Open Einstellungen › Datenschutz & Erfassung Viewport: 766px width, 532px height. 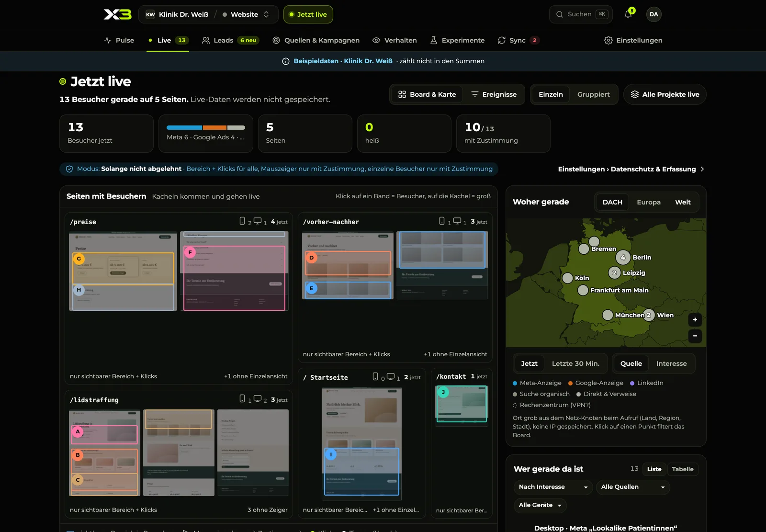(631, 169)
